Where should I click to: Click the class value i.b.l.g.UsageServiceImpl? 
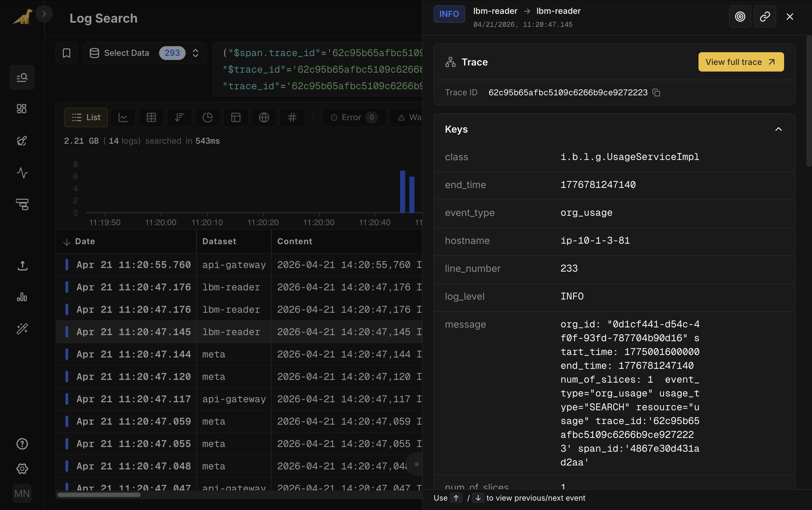(x=629, y=157)
